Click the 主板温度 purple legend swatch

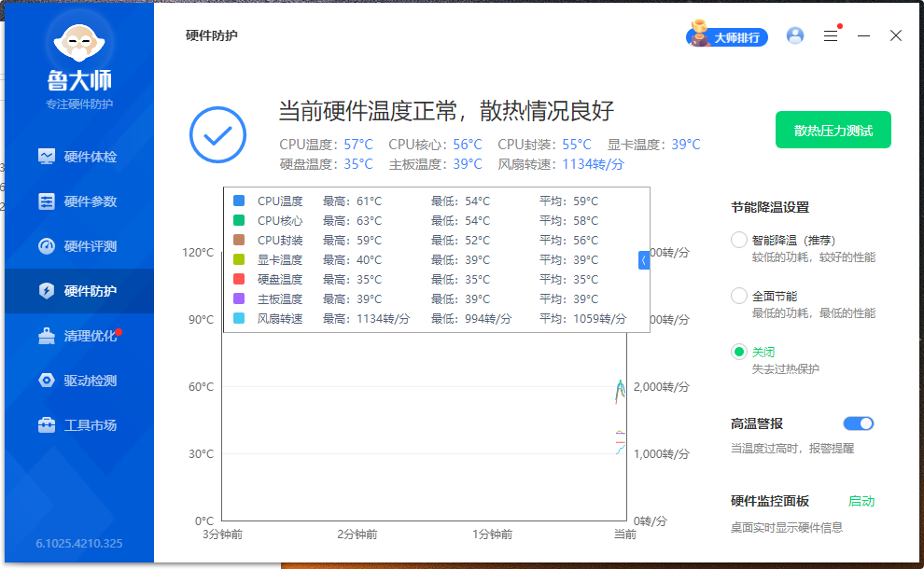(x=239, y=298)
